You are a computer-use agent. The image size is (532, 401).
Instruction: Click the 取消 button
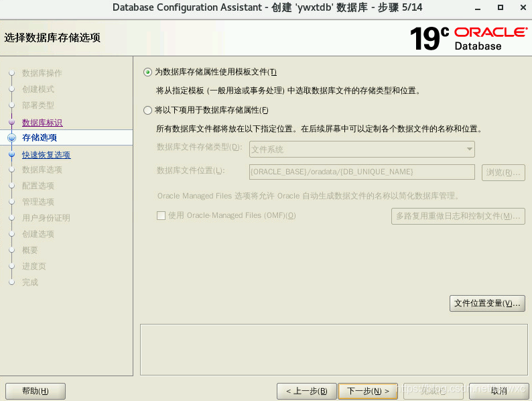[x=498, y=391]
